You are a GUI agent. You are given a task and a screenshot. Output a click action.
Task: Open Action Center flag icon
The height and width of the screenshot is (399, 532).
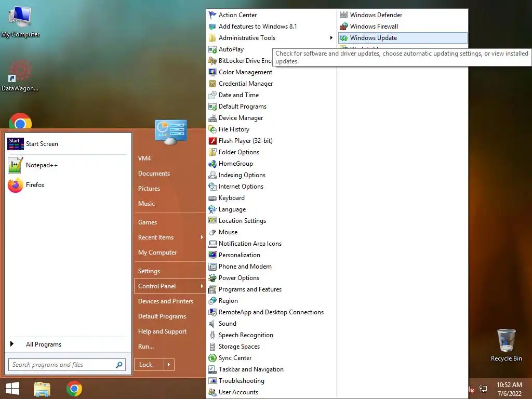click(x=212, y=15)
